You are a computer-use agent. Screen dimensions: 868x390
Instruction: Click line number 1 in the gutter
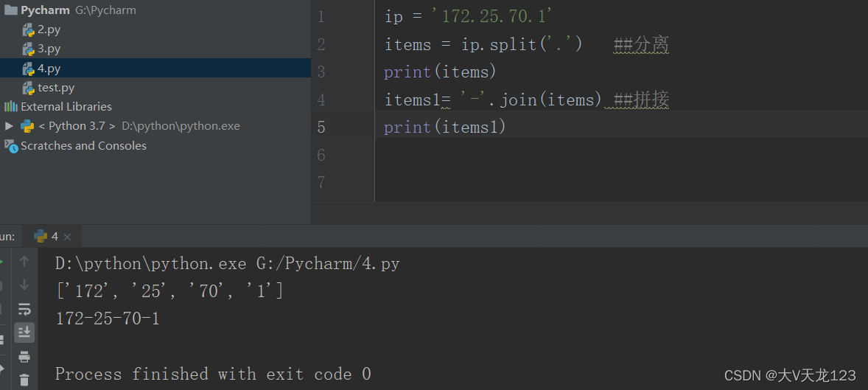pyautogui.click(x=321, y=17)
